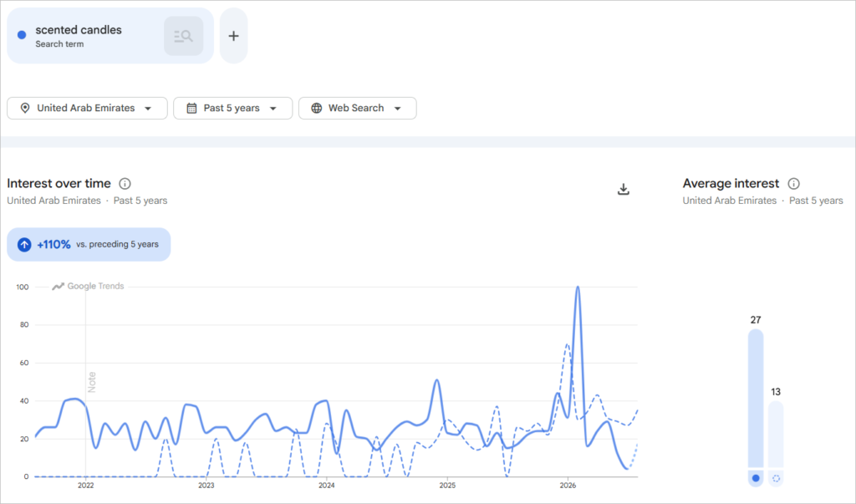The width and height of the screenshot is (856, 504).
Task: Click the 2024 label on the x-axis
Action: pyautogui.click(x=327, y=486)
